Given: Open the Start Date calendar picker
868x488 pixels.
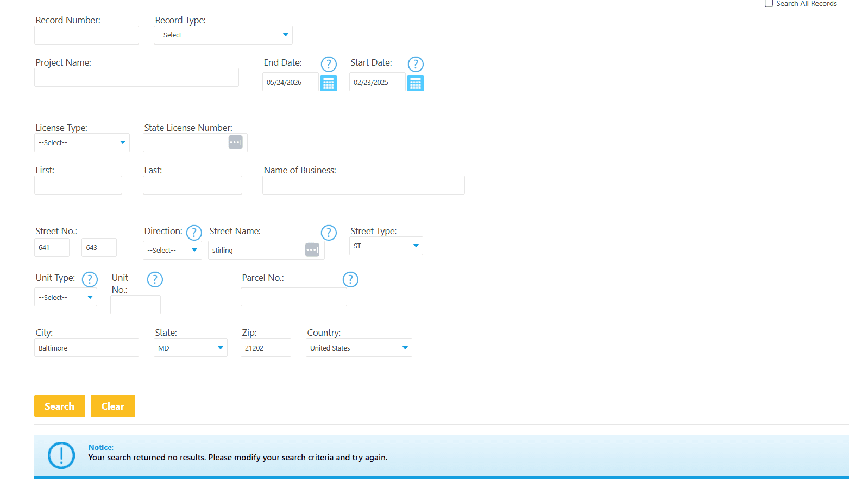Looking at the screenshot, I should (x=416, y=83).
